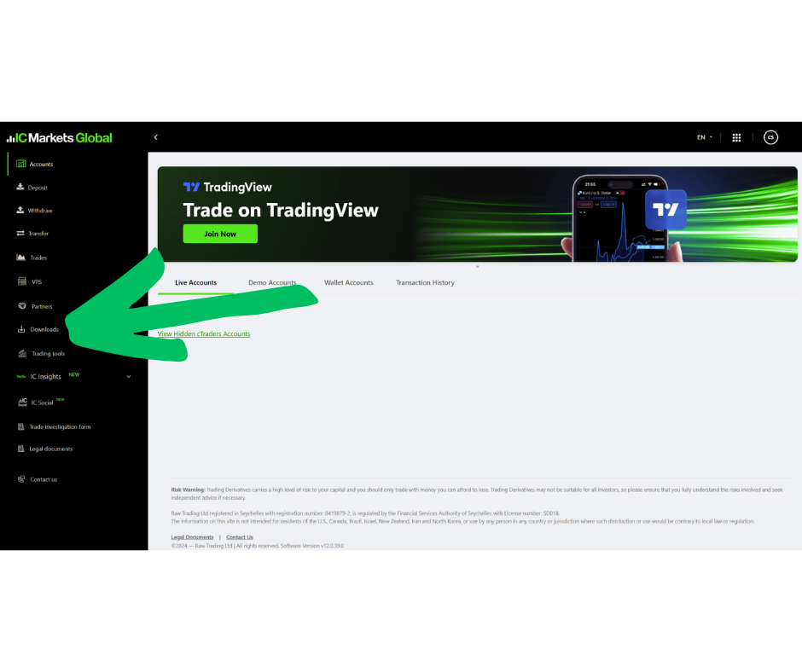Open the Deposit menu item
Viewport: 802px width, 672px height.
coord(38,188)
